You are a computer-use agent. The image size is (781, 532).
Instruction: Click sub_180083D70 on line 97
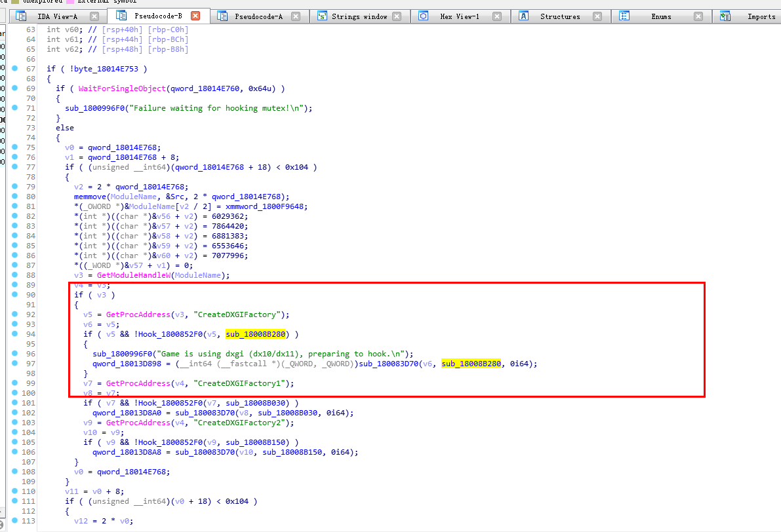click(x=388, y=364)
